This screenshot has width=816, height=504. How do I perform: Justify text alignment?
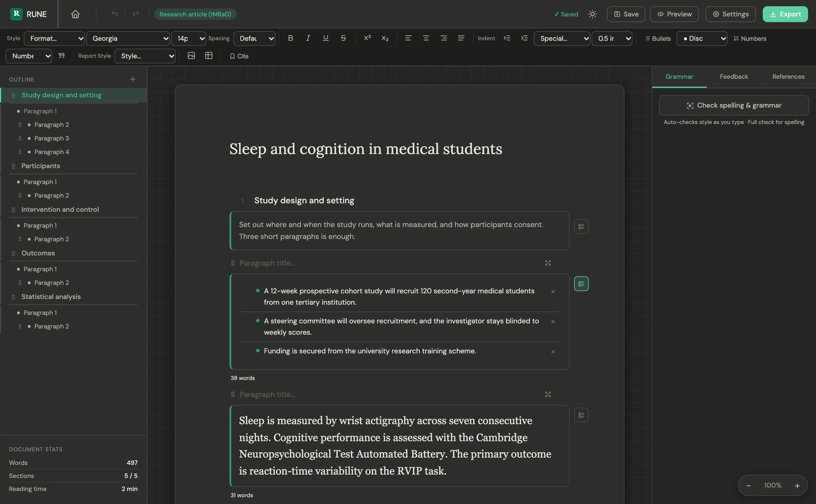(x=461, y=38)
